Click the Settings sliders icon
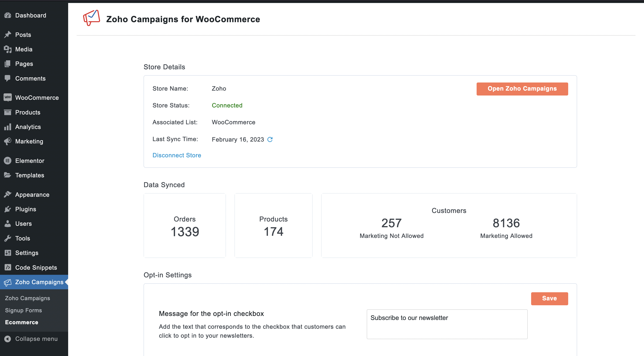The image size is (644, 356). tap(8, 253)
